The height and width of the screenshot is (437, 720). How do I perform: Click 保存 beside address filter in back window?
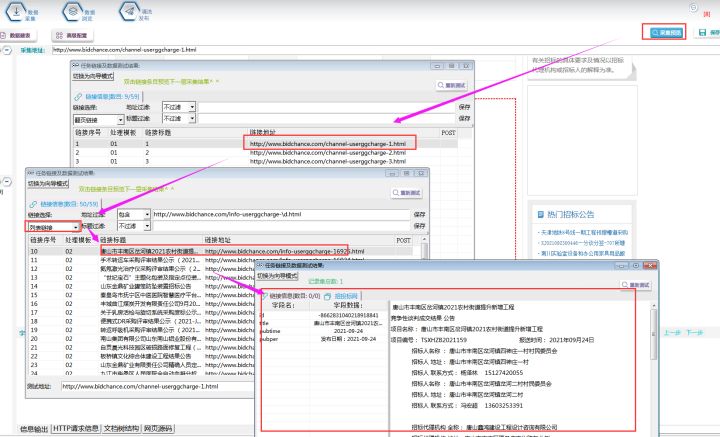coord(464,107)
